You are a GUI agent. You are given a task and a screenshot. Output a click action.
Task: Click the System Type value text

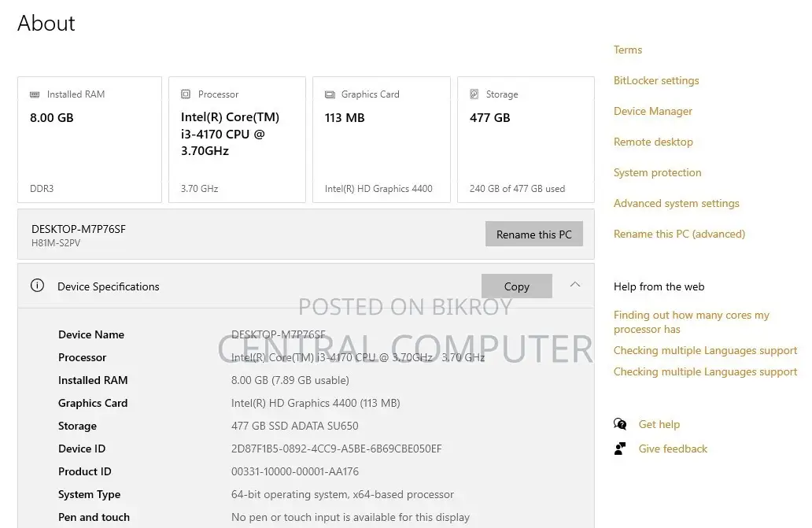[x=342, y=494]
